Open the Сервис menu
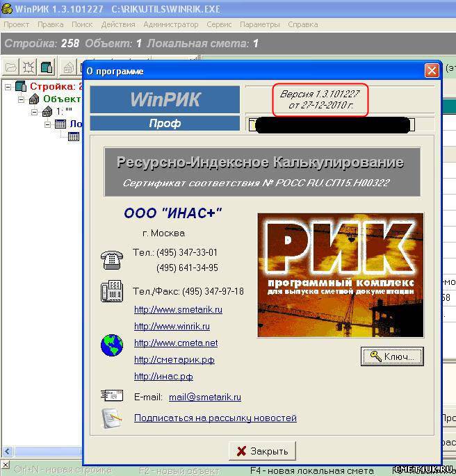 [219, 24]
